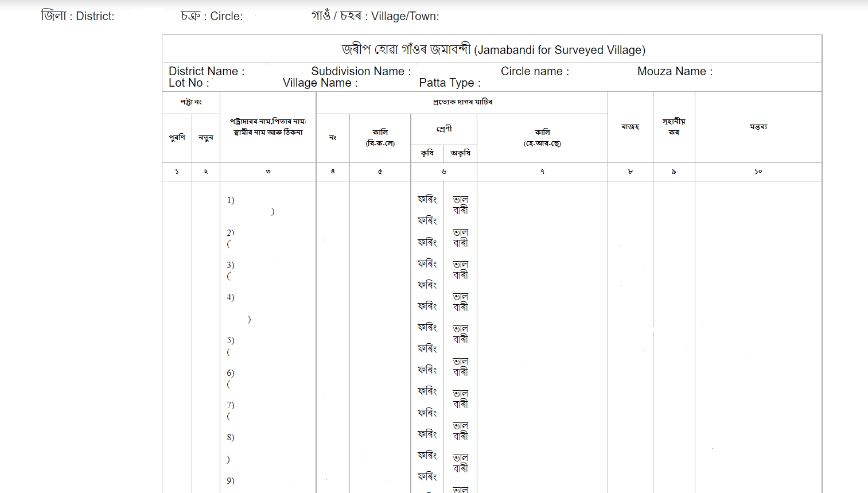Click column index number '১'

click(x=177, y=172)
